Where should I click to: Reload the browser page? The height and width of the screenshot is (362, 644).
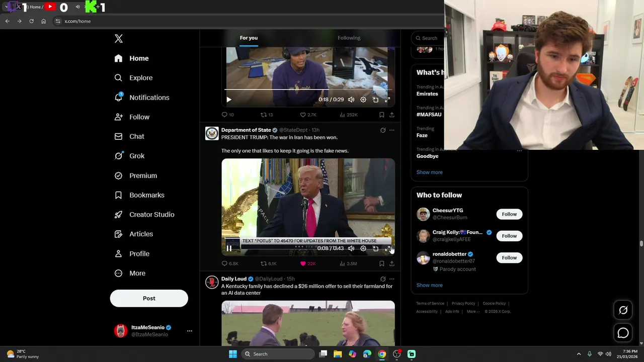31,21
